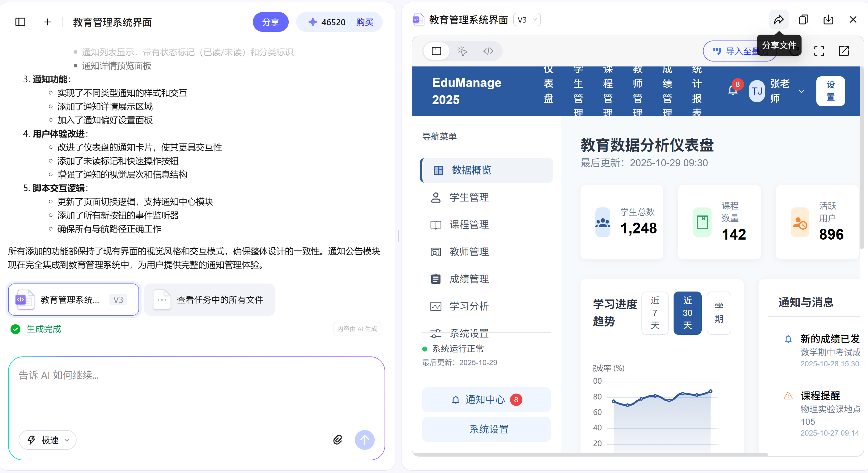The height and width of the screenshot is (473, 868).
Task: Attach a file using the paperclip icon
Action: 338,440
